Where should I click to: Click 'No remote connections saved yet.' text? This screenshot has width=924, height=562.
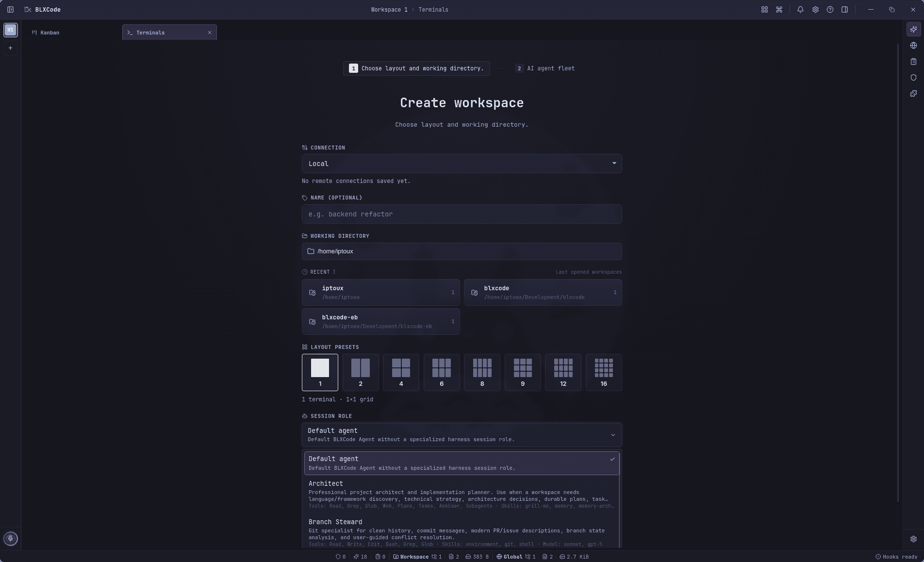(x=356, y=181)
